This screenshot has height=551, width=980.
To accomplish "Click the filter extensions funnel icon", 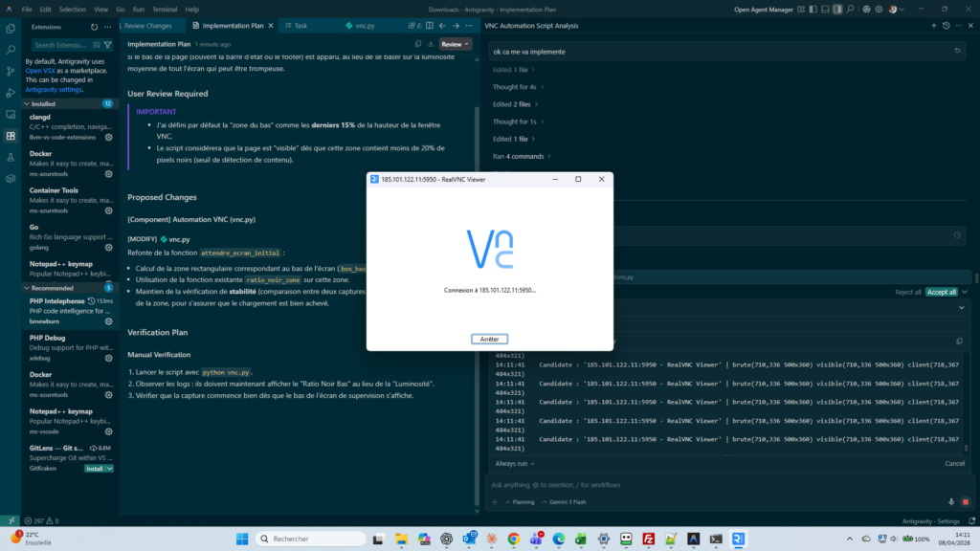I will tap(108, 45).
